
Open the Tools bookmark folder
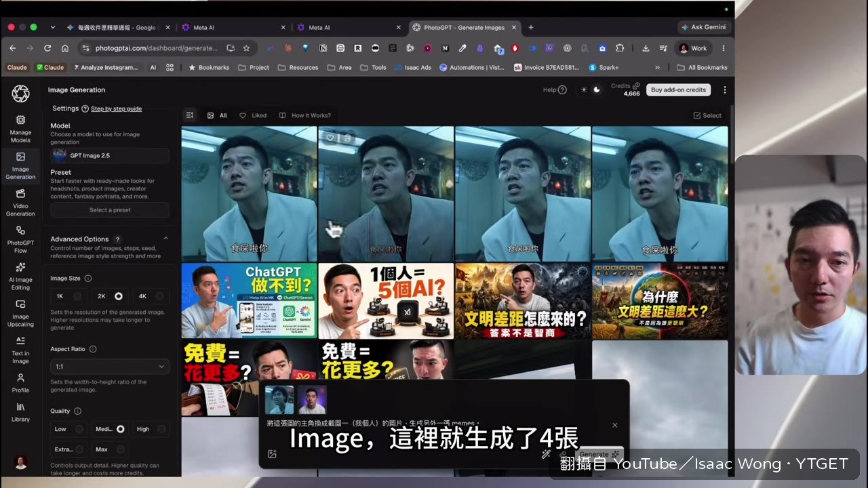(x=374, y=67)
